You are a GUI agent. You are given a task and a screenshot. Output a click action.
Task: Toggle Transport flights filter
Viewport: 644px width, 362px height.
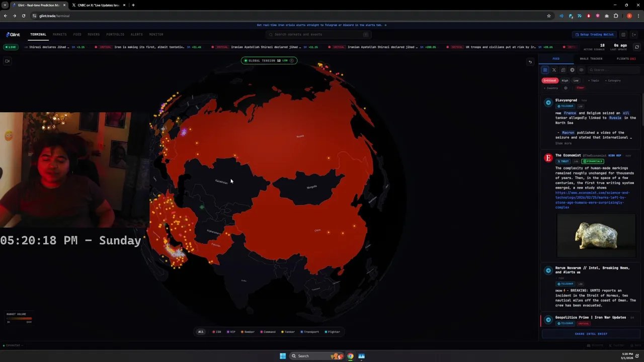tap(310, 332)
